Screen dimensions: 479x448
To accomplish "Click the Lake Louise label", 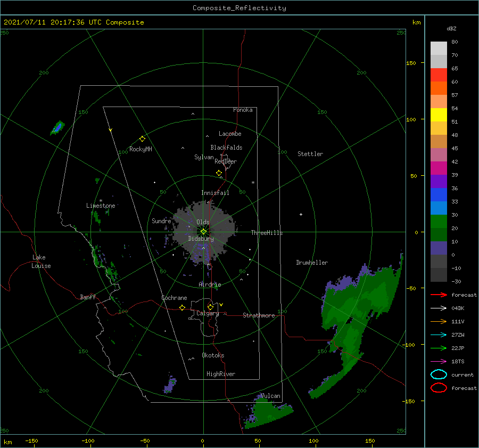I will pos(41,262).
